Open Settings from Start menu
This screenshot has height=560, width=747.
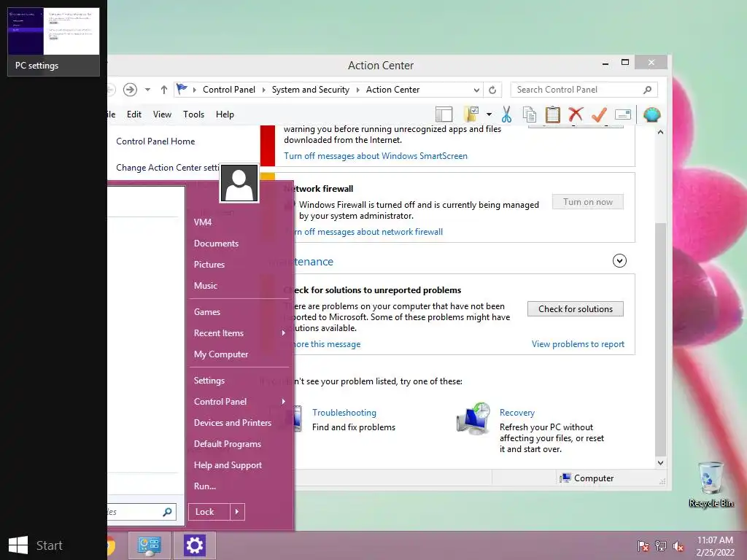[209, 381]
